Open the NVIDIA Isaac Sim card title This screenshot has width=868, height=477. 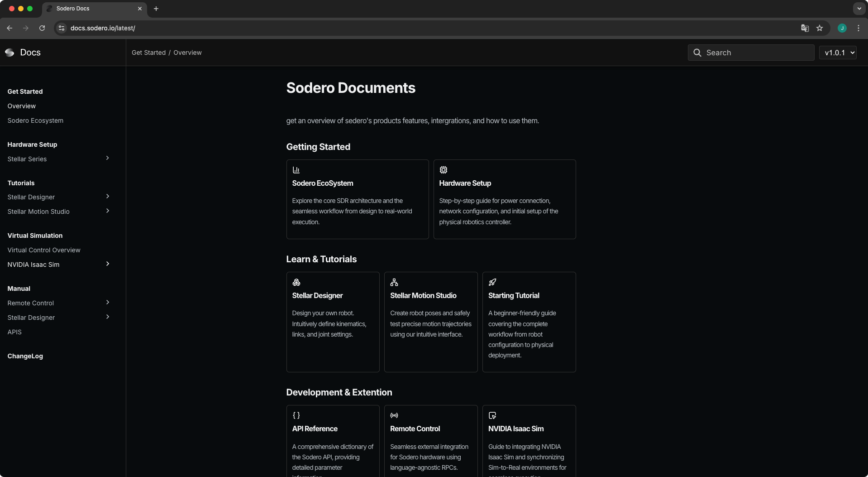(516, 429)
